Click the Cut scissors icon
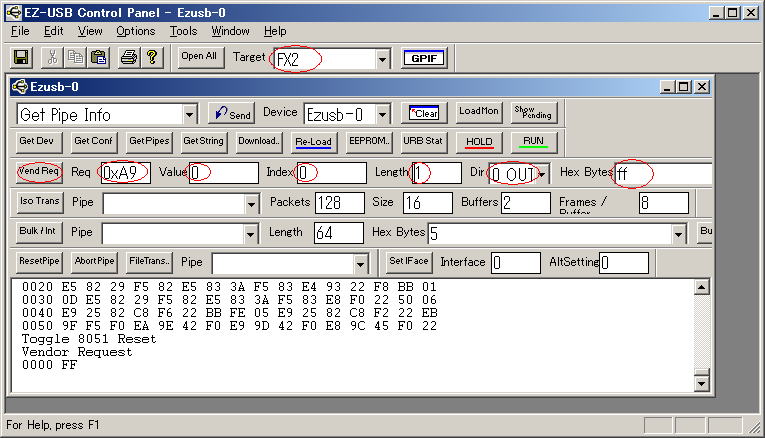Image resolution: width=765 pixels, height=438 pixels. [x=52, y=58]
